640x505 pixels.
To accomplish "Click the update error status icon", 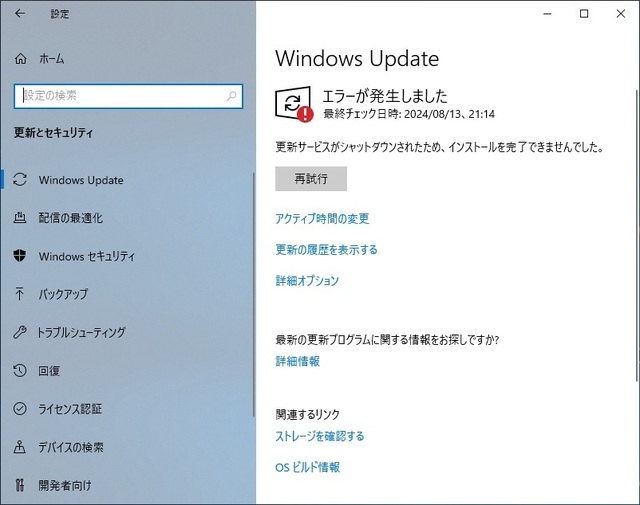I will pyautogui.click(x=294, y=104).
